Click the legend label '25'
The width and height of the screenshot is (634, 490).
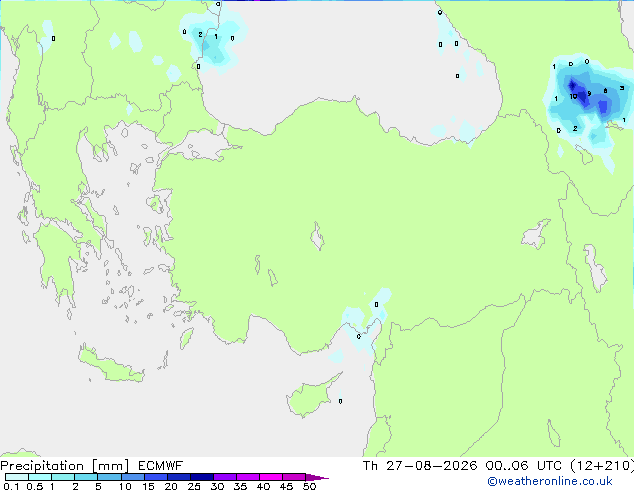[x=194, y=486]
